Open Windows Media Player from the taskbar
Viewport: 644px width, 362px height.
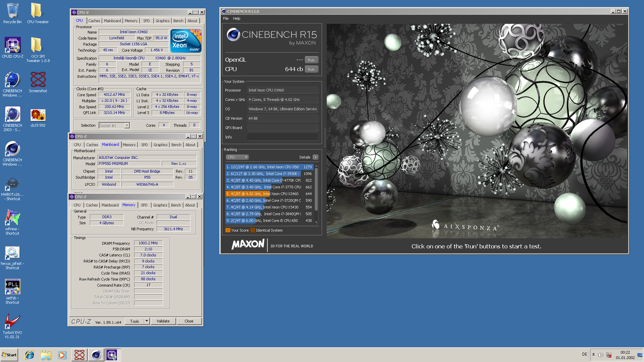(62, 355)
